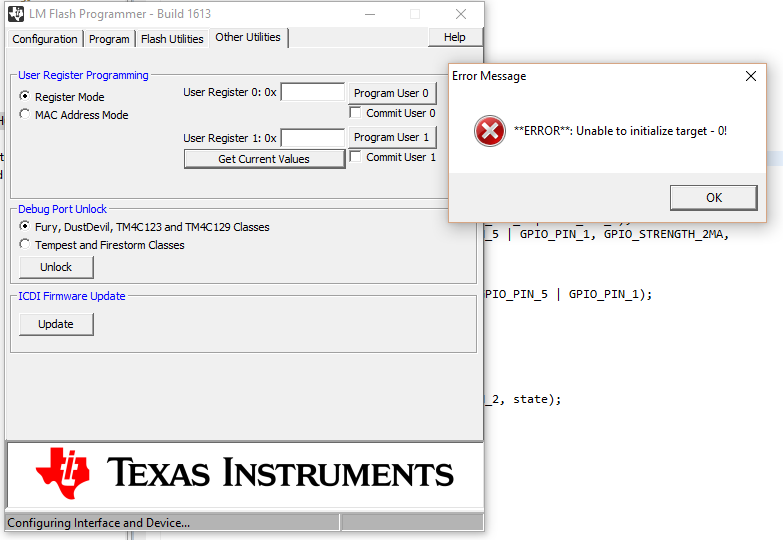The height and width of the screenshot is (540, 783).
Task: Open the Help button
Action: [x=454, y=37]
